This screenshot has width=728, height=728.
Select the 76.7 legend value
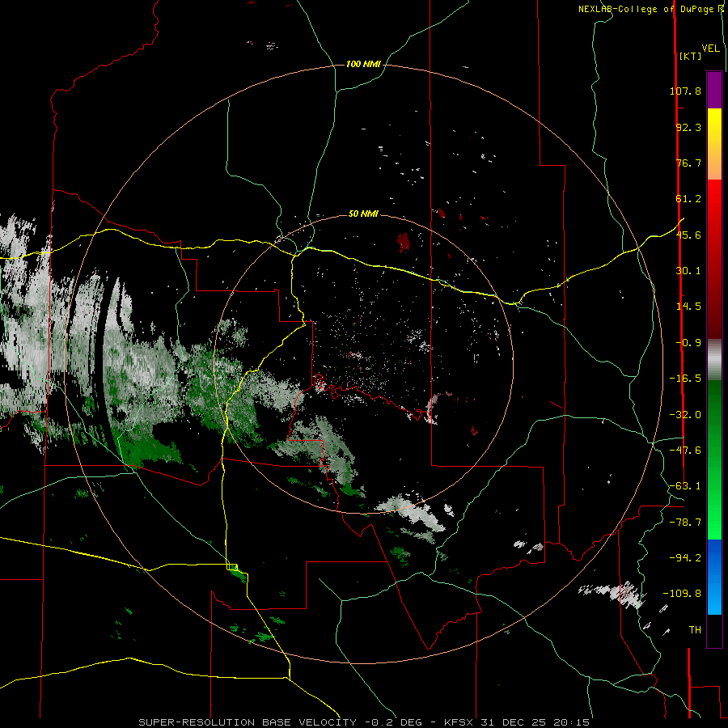click(x=688, y=163)
